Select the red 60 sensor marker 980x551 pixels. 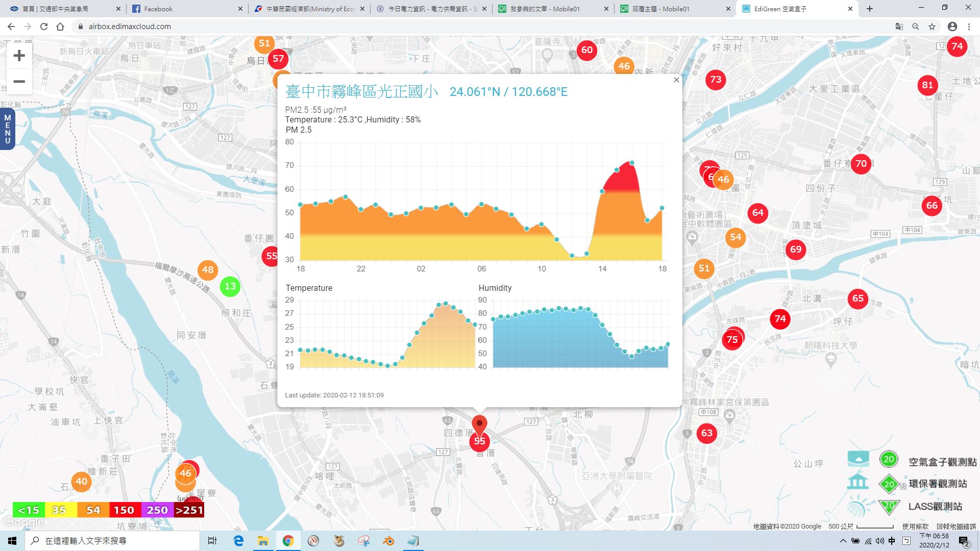pyautogui.click(x=587, y=50)
